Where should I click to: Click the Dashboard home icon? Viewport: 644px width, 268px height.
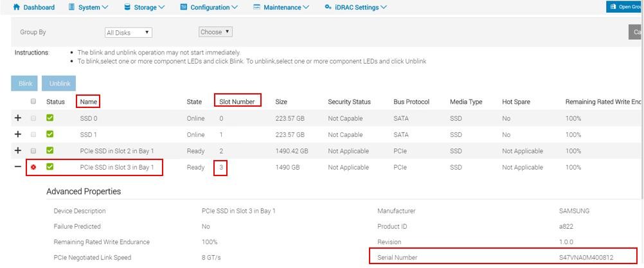17,7
